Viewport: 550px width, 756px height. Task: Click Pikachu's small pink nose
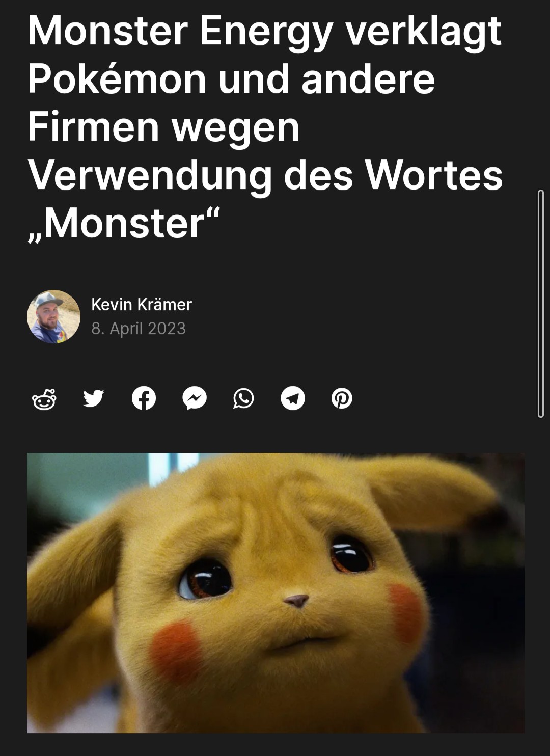pyautogui.click(x=296, y=601)
